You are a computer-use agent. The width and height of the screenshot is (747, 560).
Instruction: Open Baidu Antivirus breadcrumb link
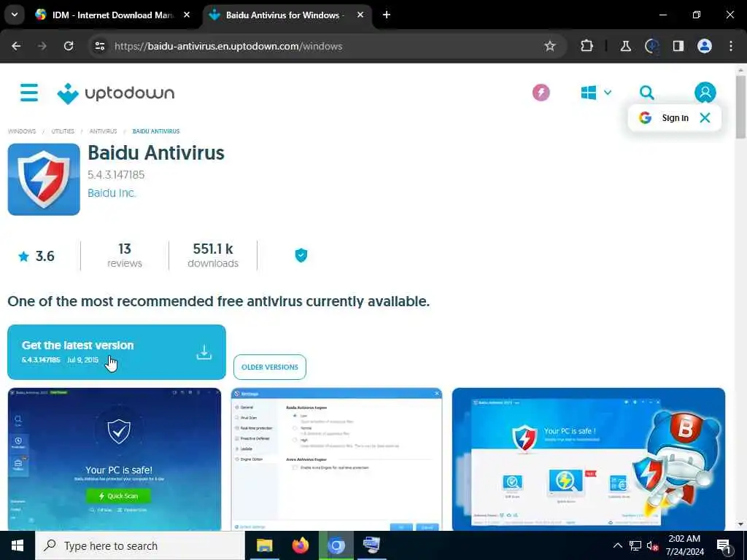tap(156, 131)
